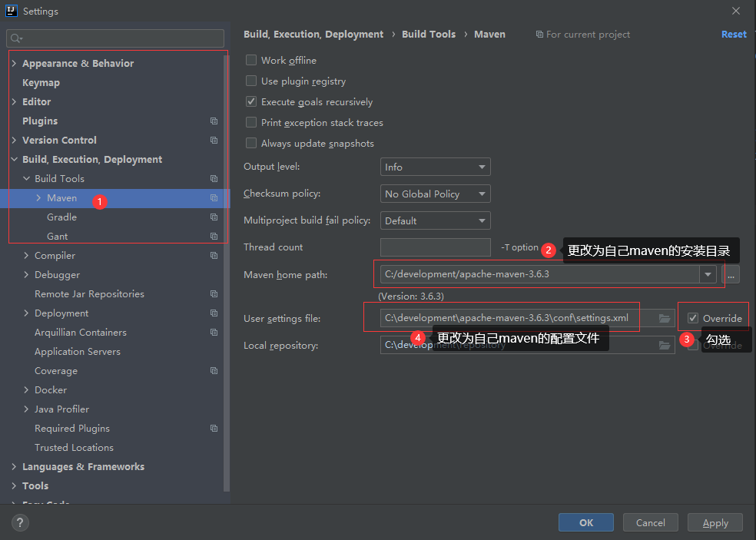Expand the Debugger node
Viewport: 756px width, 540px height.
(27, 275)
